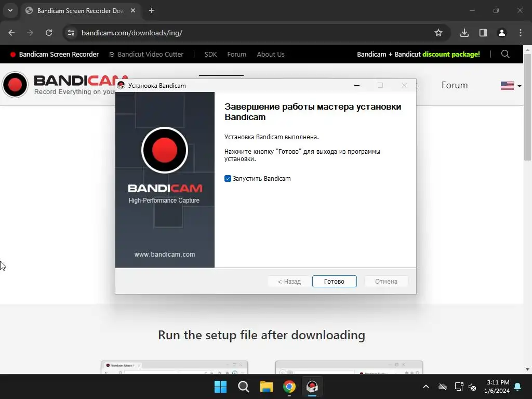Screen dimensions: 532x399
Task: Click the Назад button in the installer
Action: click(x=289, y=281)
